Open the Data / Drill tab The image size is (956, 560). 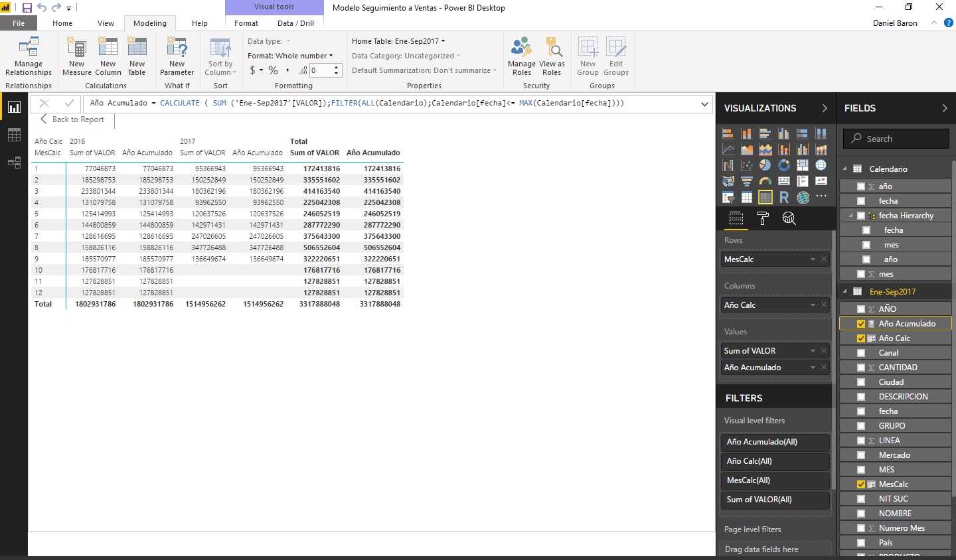pos(295,23)
